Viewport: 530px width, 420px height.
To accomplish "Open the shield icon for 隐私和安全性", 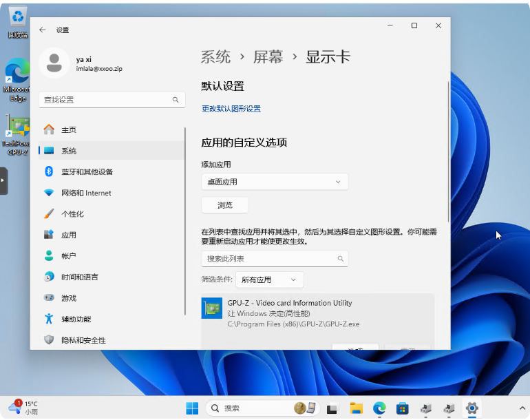I will coord(49,339).
